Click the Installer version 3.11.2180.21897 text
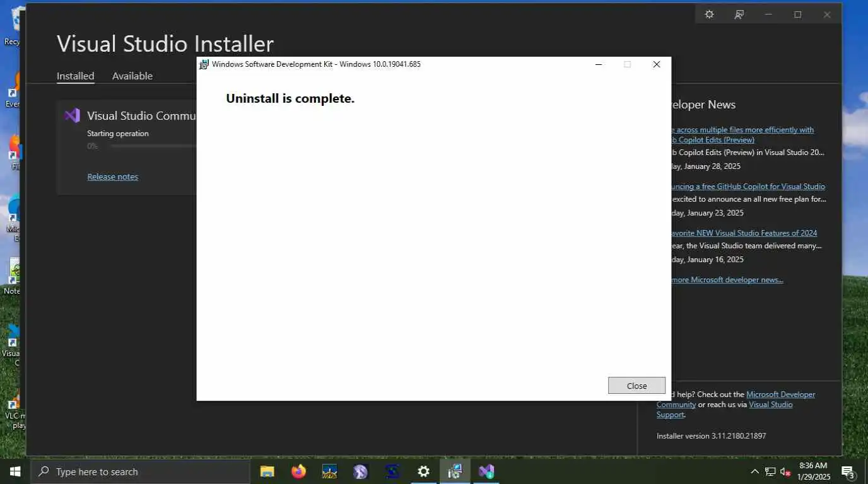Image resolution: width=868 pixels, height=484 pixels. click(711, 435)
